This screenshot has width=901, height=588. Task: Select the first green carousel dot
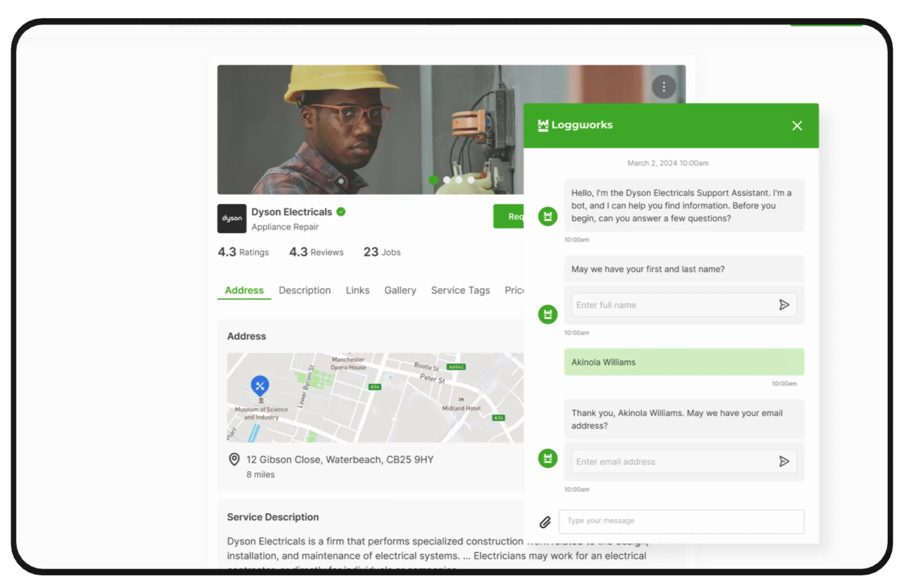click(433, 180)
